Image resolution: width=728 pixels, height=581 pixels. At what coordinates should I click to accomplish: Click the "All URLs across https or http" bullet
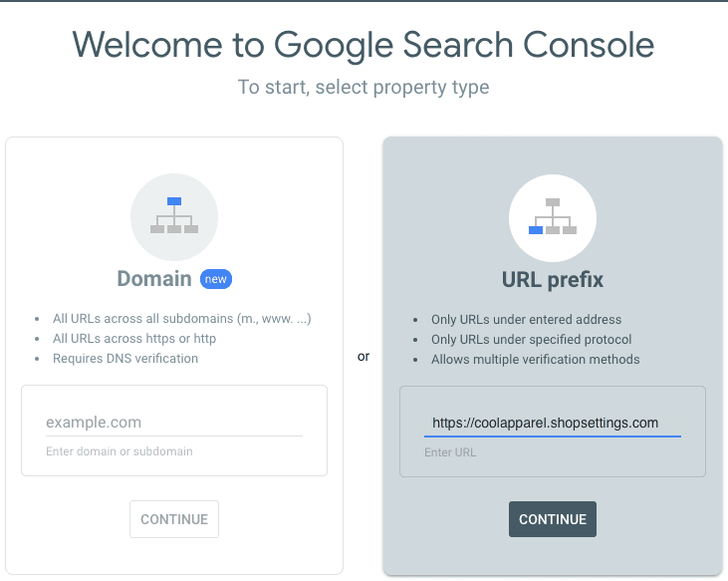point(134,339)
